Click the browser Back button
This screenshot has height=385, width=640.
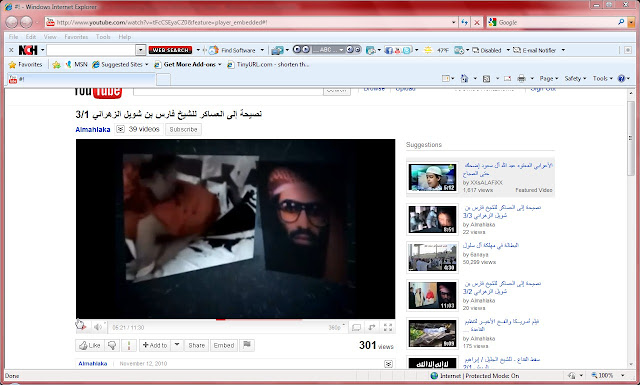[x=12, y=22]
